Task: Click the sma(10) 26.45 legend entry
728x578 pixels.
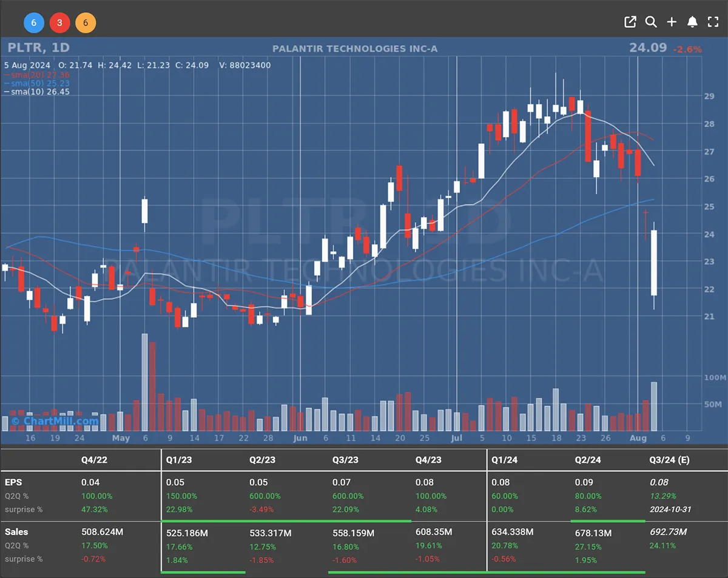Action: tap(36, 92)
